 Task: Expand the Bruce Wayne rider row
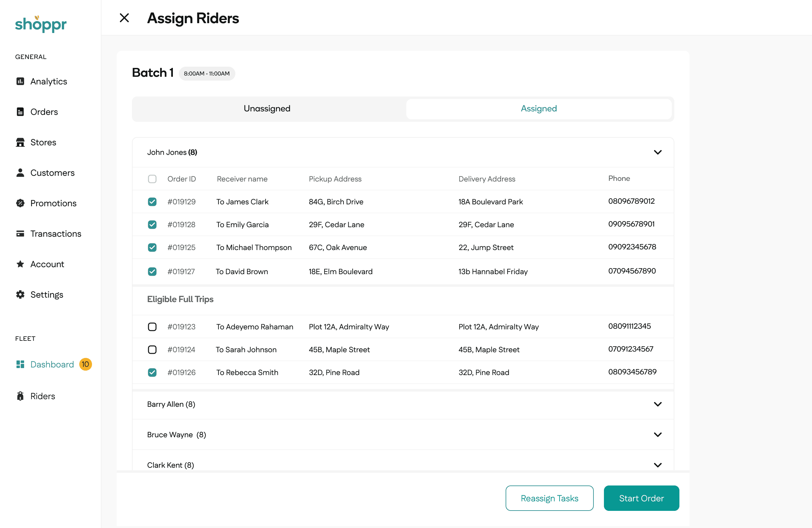pyautogui.click(x=658, y=434)
